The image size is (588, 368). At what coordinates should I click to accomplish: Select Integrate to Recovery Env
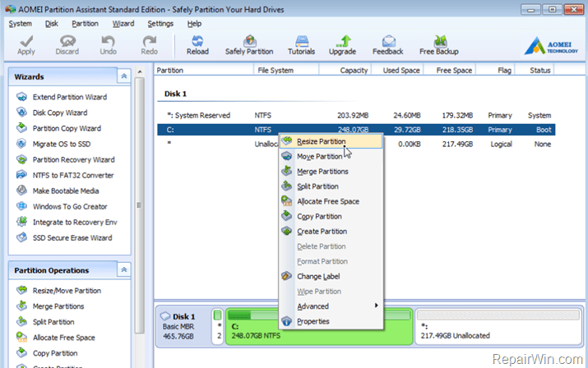pos(67,223)
